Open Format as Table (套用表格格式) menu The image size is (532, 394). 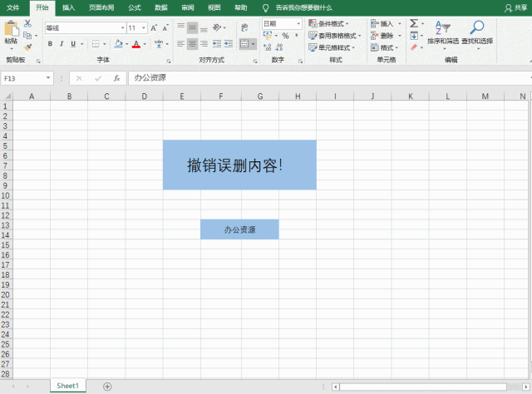pos(334,35)
